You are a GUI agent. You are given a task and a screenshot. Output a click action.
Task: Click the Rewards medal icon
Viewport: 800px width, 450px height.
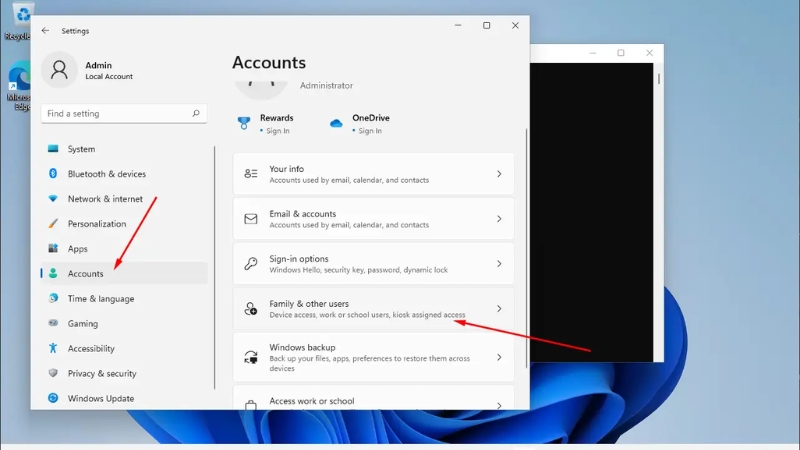pos(244,123)
